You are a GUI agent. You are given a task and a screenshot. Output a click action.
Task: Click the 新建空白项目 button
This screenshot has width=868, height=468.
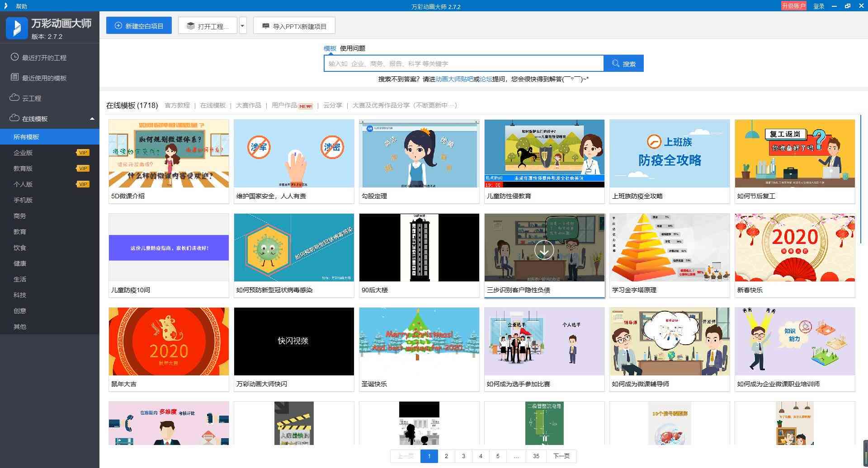pyautogui.click(x=139, y=26)
